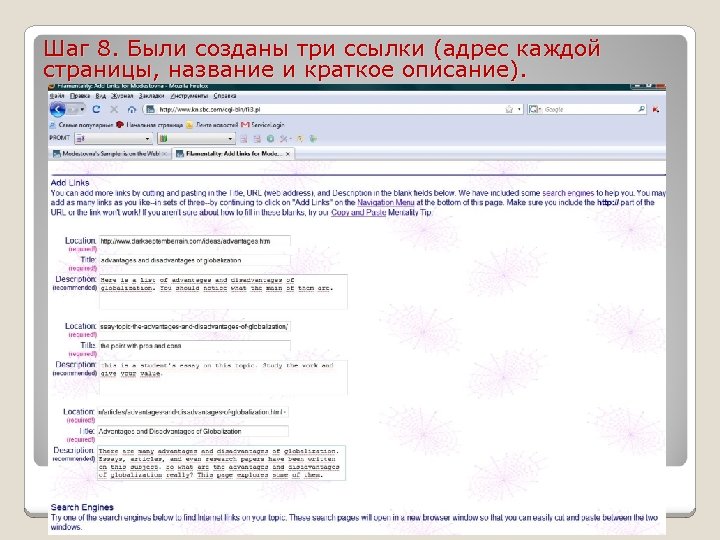Click the Firefox Back arrow button
The height and width of the screenshot is (540, 720).
click(57, 109)
